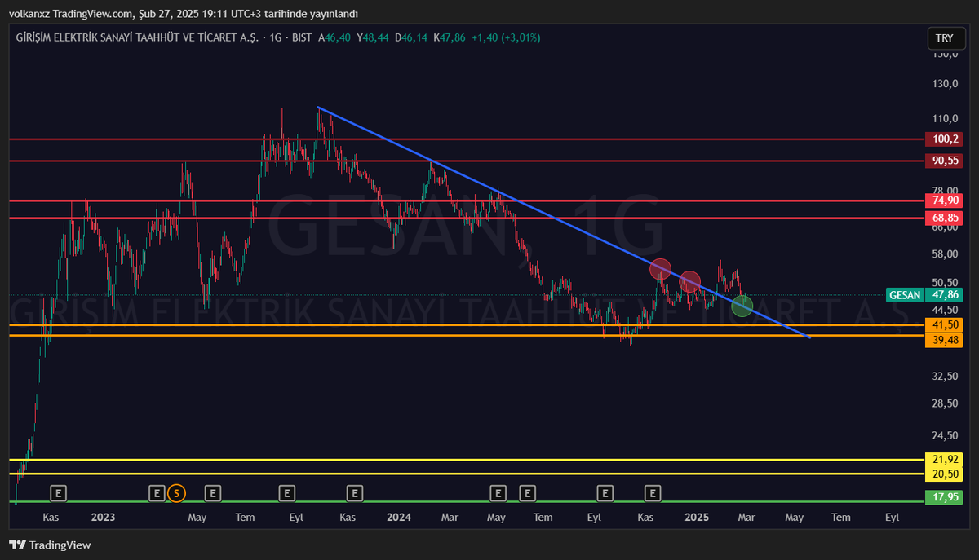Click the 17,95 green price label
This screenshot has width=979, height=560.
point(944,496)
